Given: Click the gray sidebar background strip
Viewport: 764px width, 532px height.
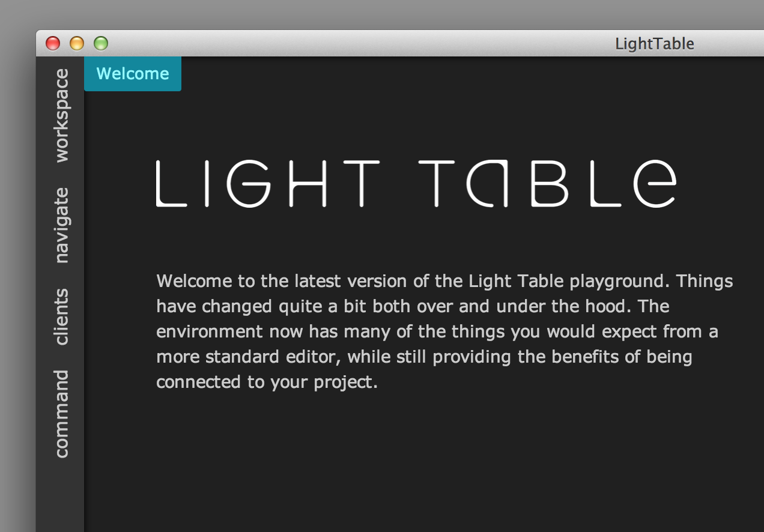Looking at the screenshot, I should (62, 498).
